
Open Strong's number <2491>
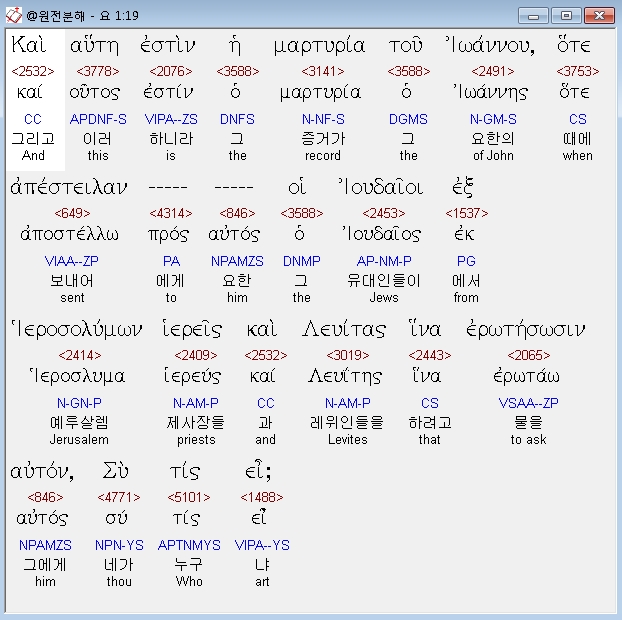(493, 71)
